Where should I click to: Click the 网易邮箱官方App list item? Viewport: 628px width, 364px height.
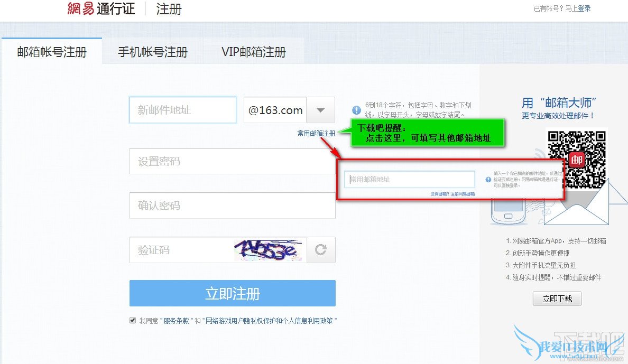556,241
